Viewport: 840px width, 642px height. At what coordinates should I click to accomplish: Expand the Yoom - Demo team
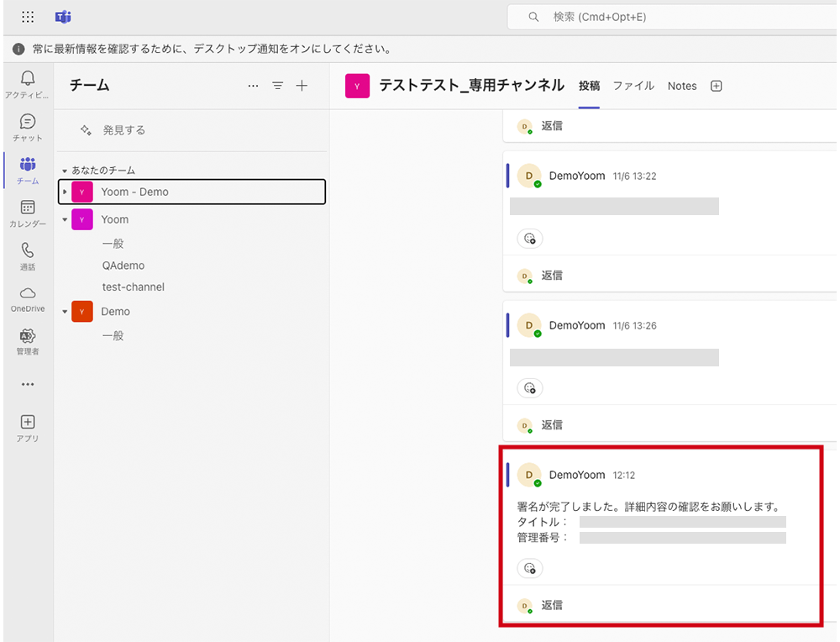click(x=65, y=192)
